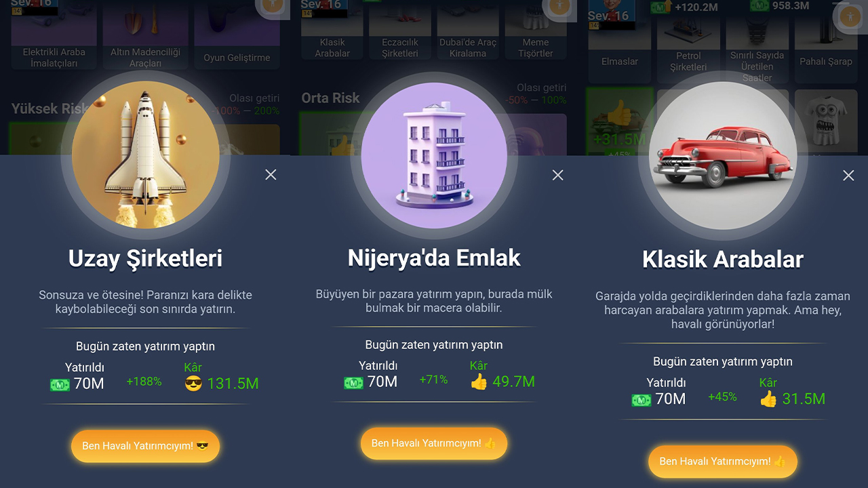The height and width of the screenshot is (488, 868).
Task: Open the Pahalı Şarap investment card
Action: tap(825, 42)
